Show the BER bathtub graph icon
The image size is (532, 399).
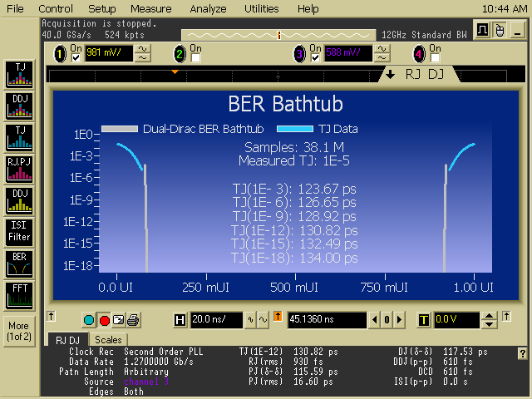click(18, 264)
